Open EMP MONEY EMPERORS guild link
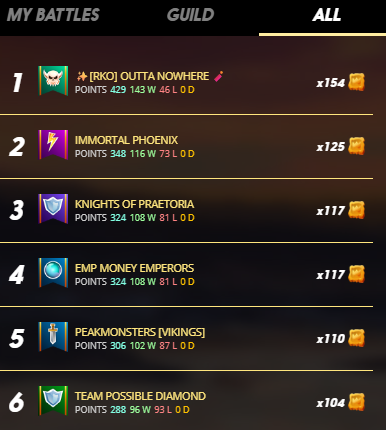This screenshot has width=386, height=430. point(134,268)
